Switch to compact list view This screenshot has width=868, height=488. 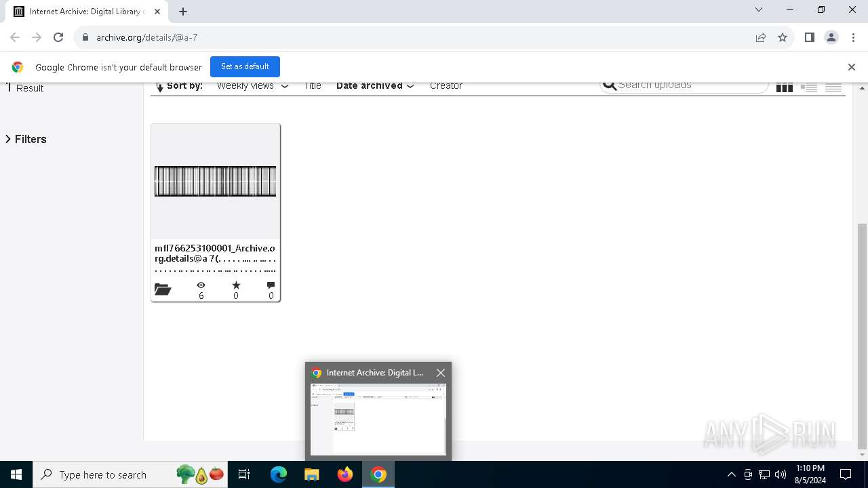click(x=833, y=87)
